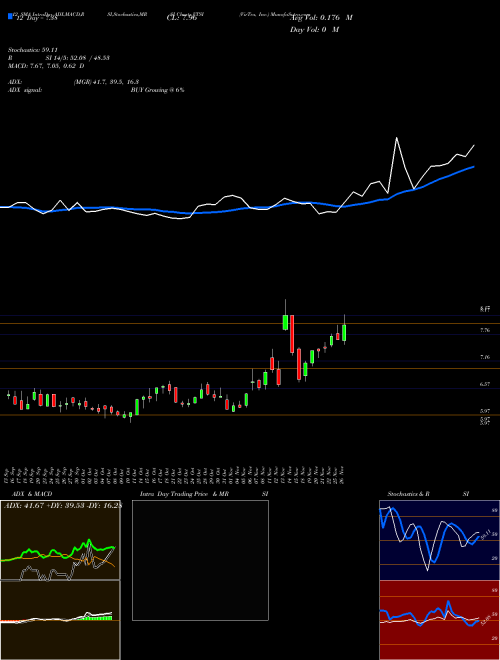Click the blue 12-day SMA legend square
The height and width of the screenshot is (660, 500).
[10, 17]
